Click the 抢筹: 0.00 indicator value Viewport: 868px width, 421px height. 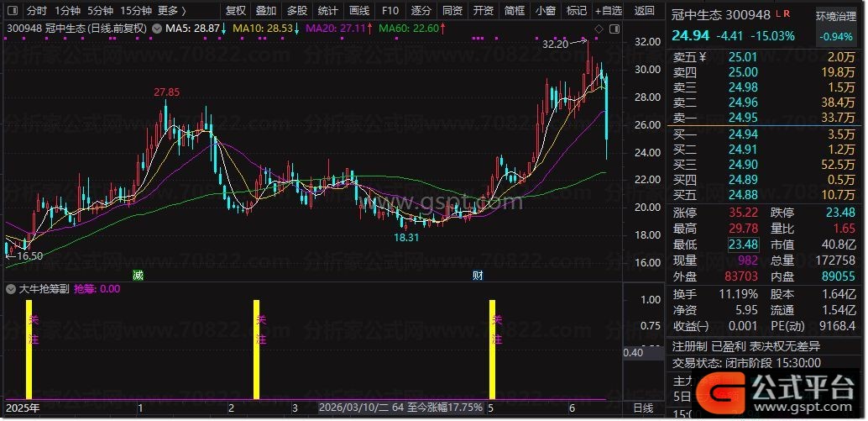pos(97,288)
